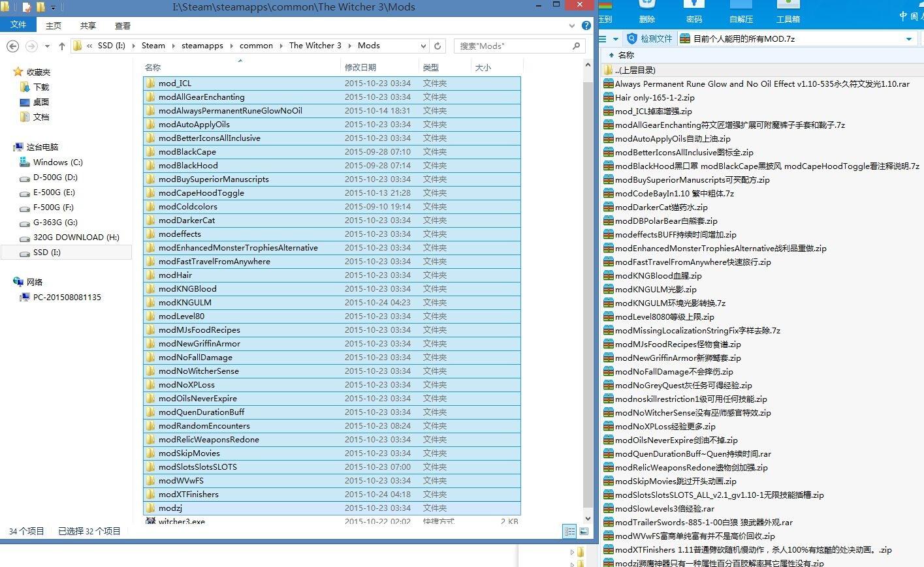Open address bar history dropdown
This screenshot has width=924, height=567.
(423, 46)
